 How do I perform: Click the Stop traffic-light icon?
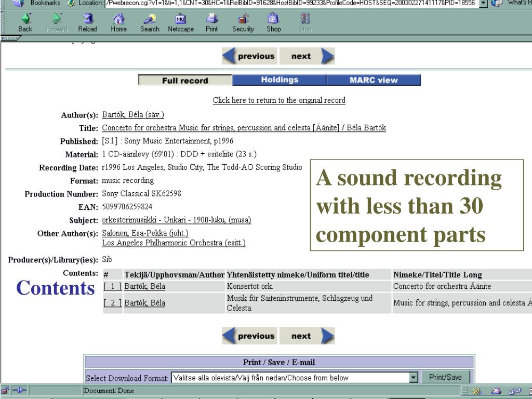(x=305, y=22)
